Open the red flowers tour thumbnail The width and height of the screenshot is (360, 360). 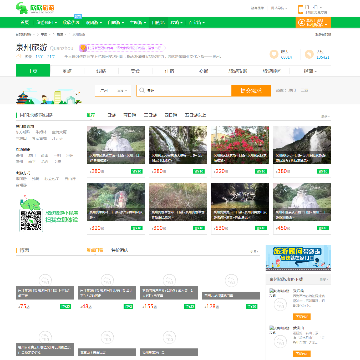240,145
